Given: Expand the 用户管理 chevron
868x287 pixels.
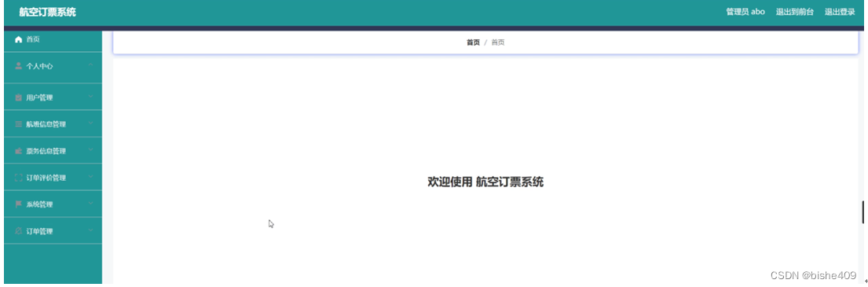Looking at the screenshot, I should coord(91,97).
